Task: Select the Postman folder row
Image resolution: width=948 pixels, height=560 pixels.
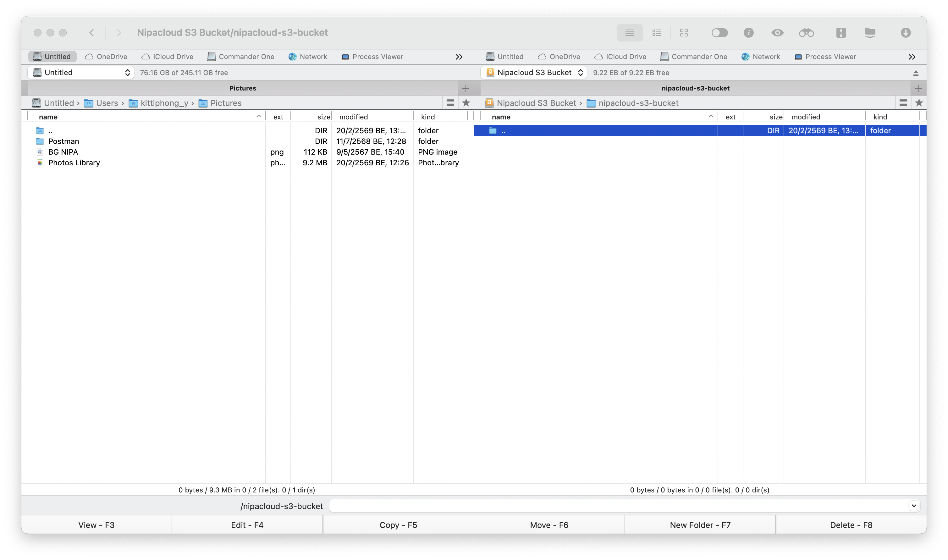Action: [x=63, y=141]
